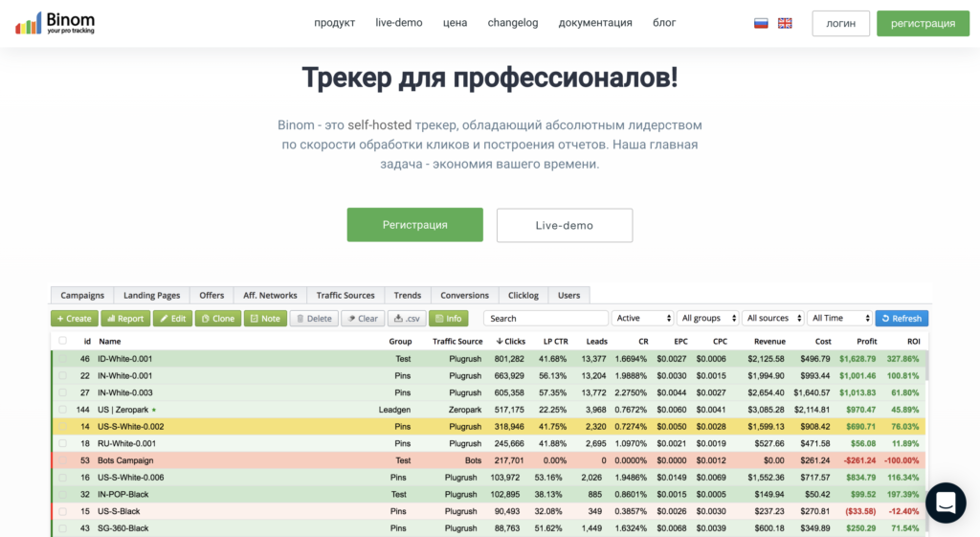The image size is (980, 537).
Task: Click the Note toolbar button
Action: [266, 318]
